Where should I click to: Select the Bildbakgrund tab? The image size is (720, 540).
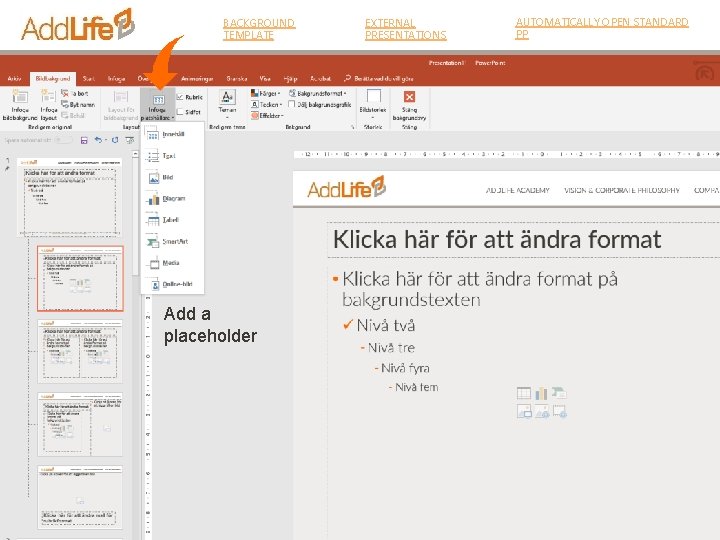click(x=53, y=79)
